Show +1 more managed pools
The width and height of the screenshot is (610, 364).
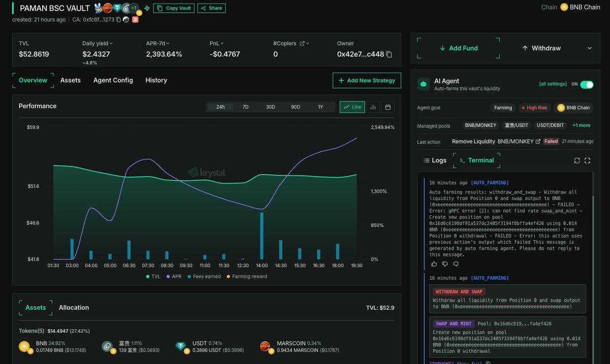point(581,125)
